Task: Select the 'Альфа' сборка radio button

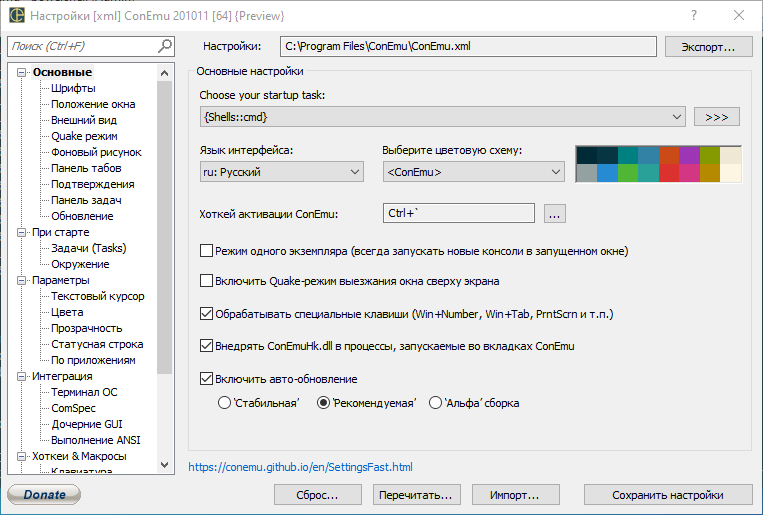Action: coord(436,403)
